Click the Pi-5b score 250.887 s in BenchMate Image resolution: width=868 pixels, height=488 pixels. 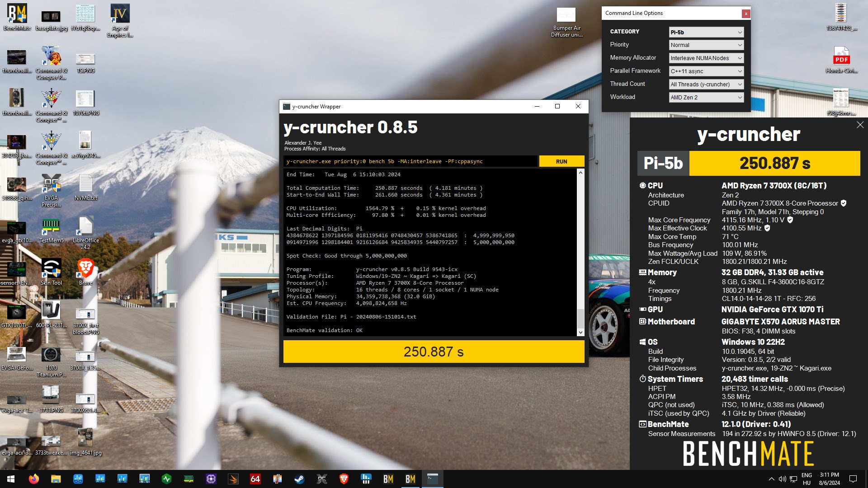774,163
